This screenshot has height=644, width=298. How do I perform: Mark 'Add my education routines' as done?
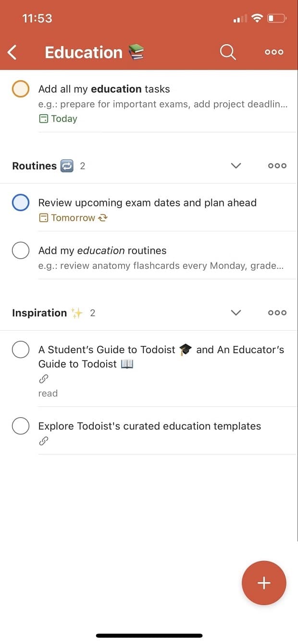point(21,250)
